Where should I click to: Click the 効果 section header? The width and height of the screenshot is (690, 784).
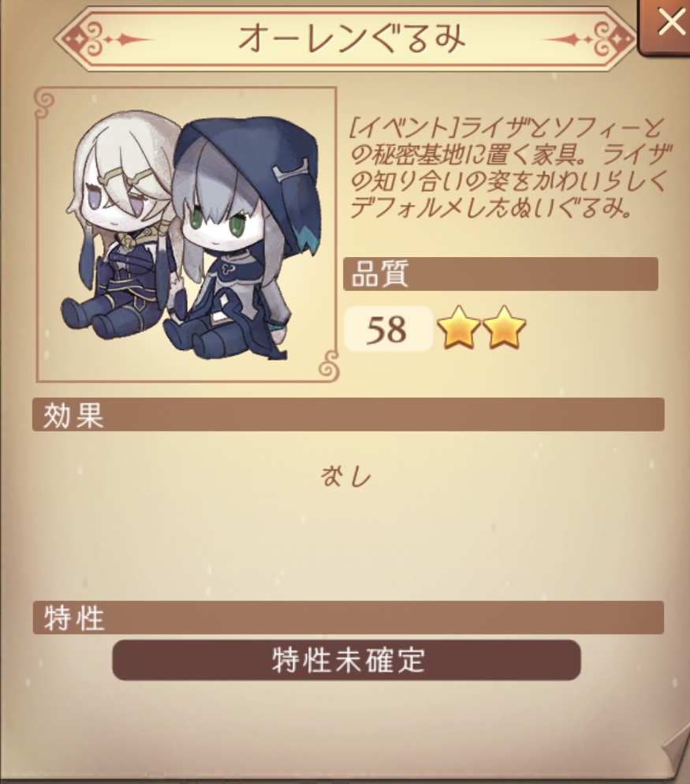click(x=349, y=415)
